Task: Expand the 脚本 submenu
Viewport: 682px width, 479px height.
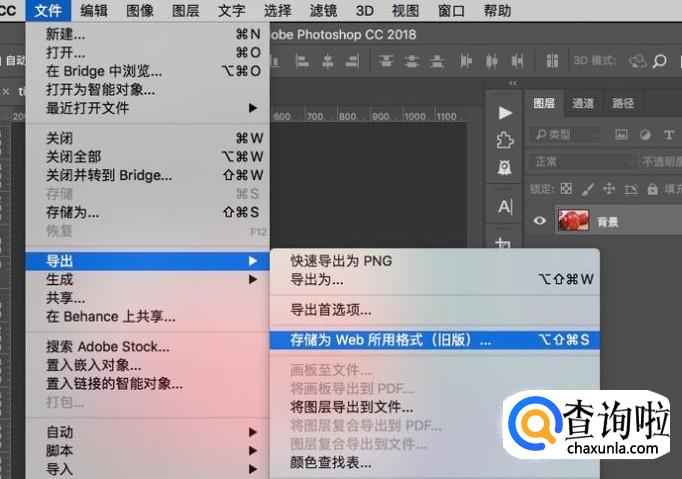Action: (148, 451)
